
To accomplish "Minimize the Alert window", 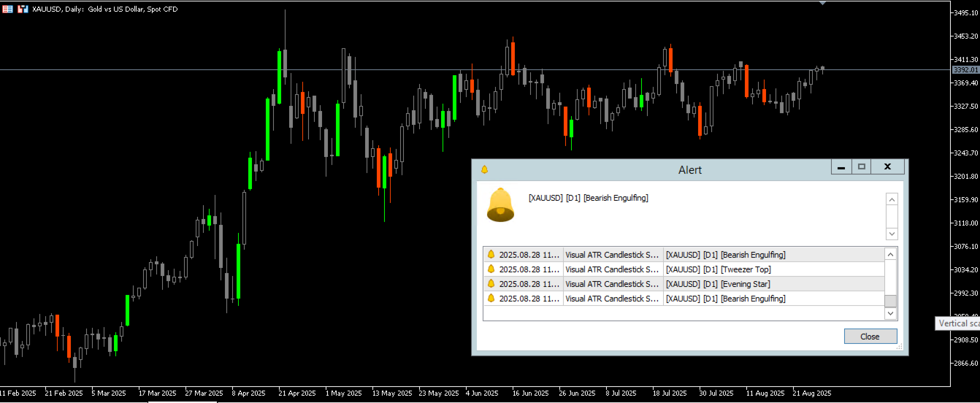I will pyautogui.click(x=841, y=167).
